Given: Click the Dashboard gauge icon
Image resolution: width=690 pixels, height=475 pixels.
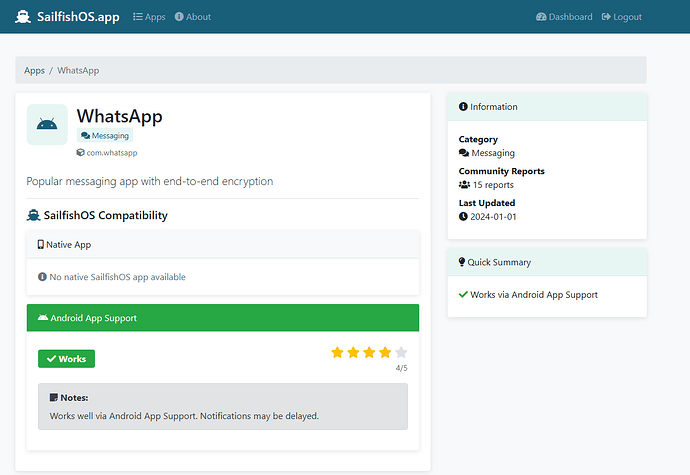Looking at the screenshot, I should tap(541, 17).
